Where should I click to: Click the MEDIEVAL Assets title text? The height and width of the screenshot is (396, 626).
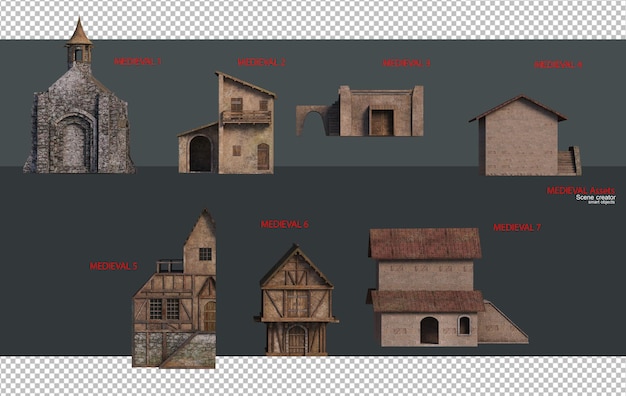tap(581, 191)
